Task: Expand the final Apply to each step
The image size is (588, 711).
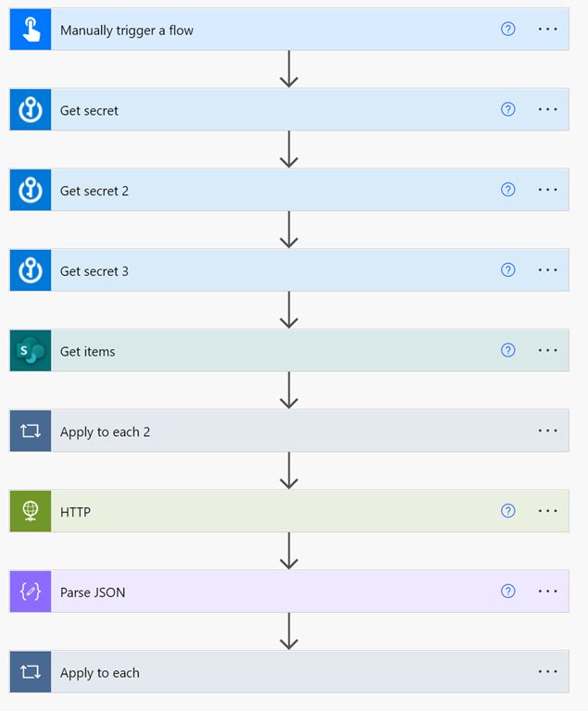Action: coord(278,672)
